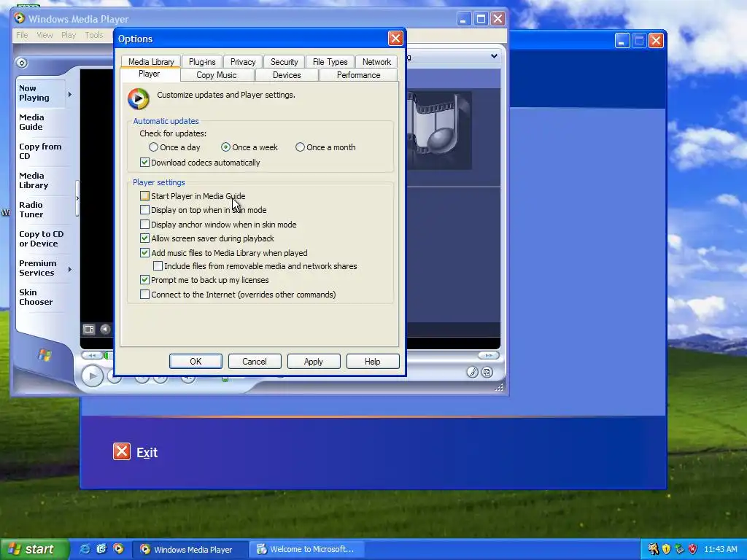
Task: Switch to the Copy Music tab
Action: click(x=217, y=75)
